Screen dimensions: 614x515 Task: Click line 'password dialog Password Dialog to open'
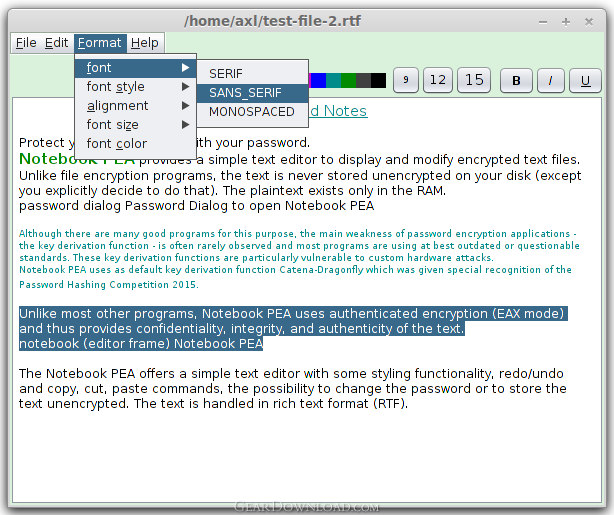click(x=197, y=206)
